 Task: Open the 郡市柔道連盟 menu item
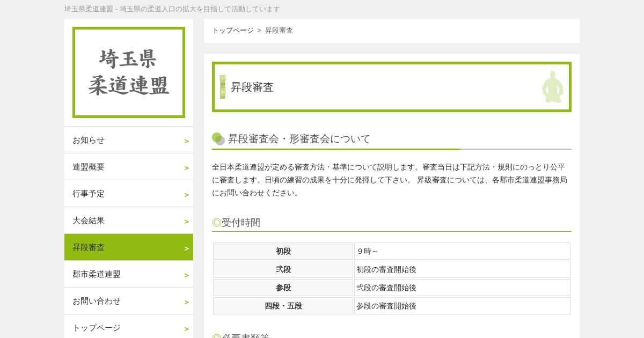tap(129, 274)
